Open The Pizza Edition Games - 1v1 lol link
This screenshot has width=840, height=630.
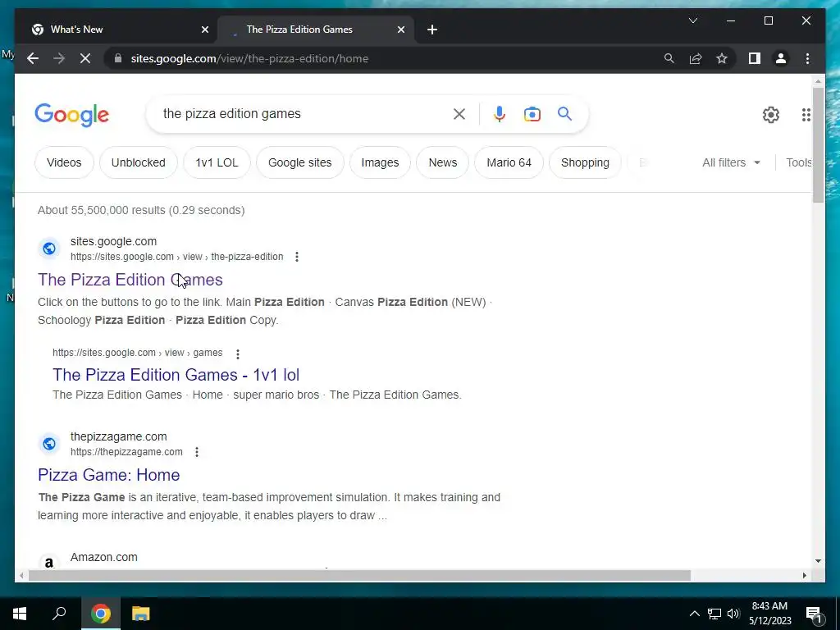176,374
